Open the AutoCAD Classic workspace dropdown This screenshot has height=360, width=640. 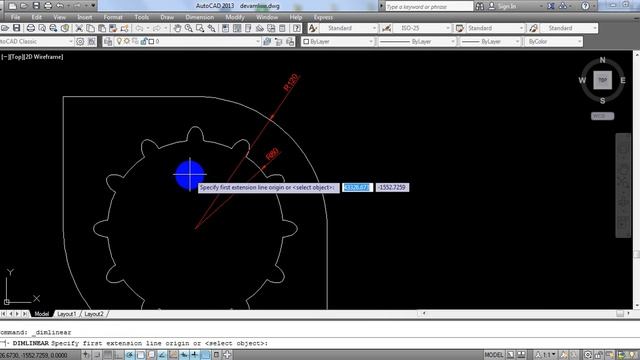tap(37, 41)
